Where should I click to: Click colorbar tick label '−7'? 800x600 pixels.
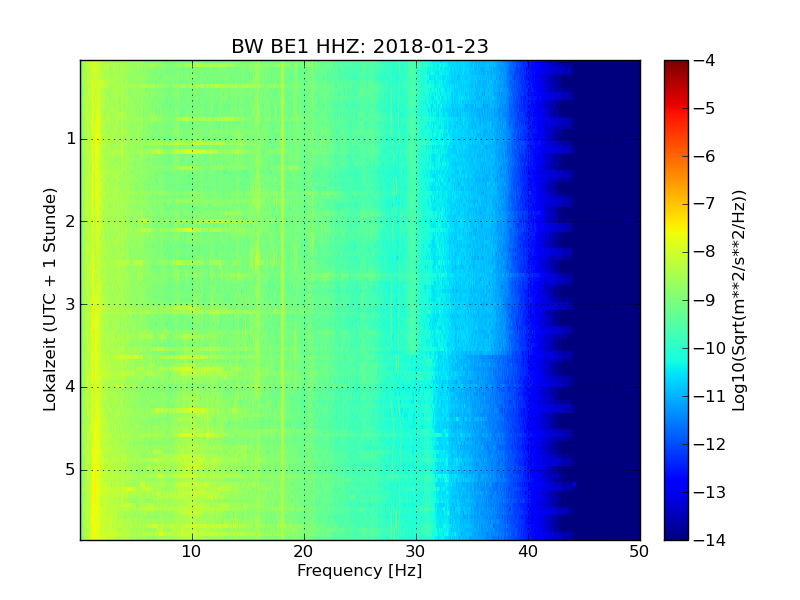click(705, 204)
